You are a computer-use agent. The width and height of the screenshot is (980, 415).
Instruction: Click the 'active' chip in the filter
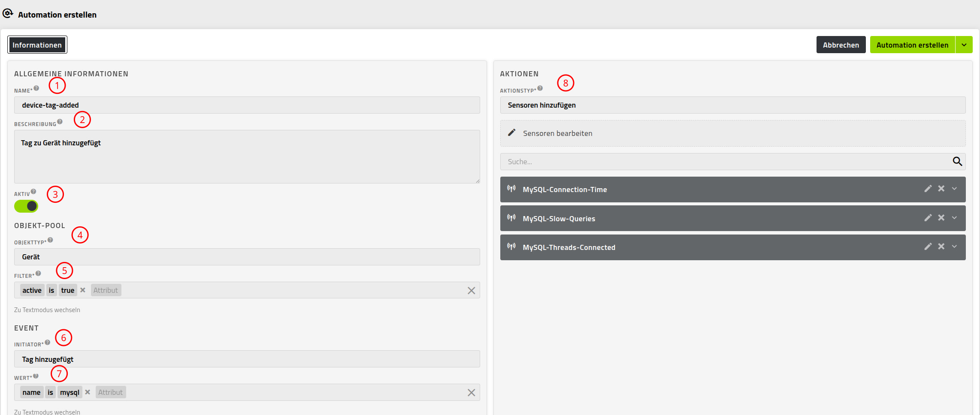click(32, 290)
